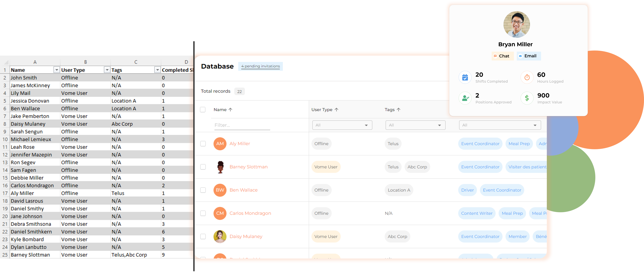Click Aly Miller's AM avatar icon
Viewport: 644px width, 272px height.
tap(220, 144)
